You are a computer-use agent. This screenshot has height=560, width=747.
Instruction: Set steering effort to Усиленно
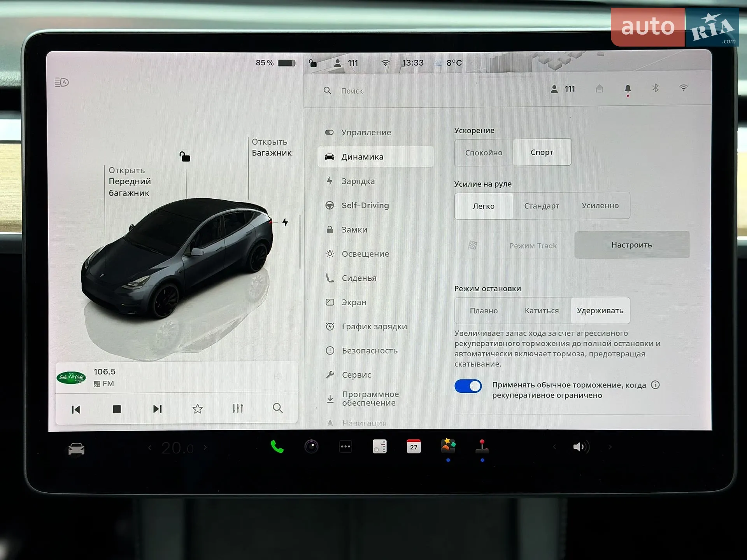tap(600, 206)
